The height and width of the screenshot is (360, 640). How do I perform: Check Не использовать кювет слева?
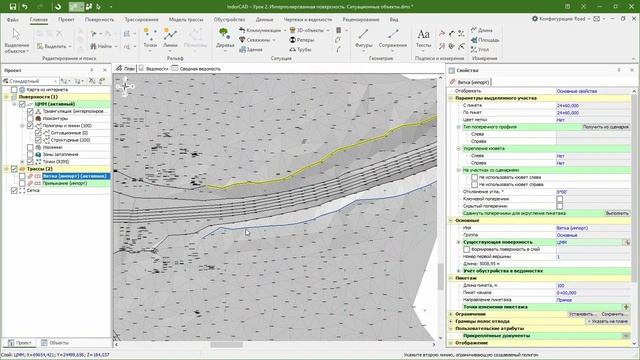pos(474,178)
